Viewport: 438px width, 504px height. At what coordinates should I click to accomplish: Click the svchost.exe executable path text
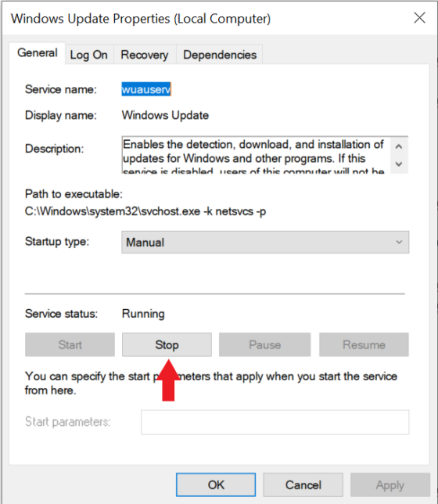click(145, 211)
